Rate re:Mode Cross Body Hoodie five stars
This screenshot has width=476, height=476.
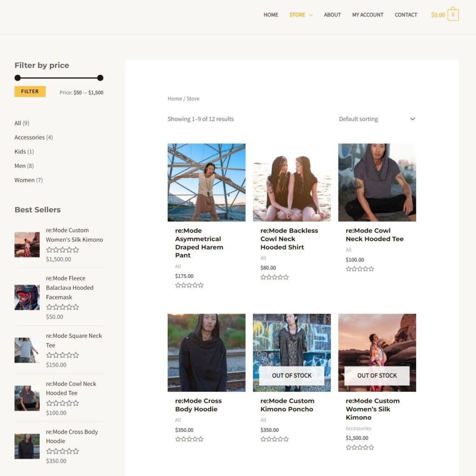[x=189, y=438]
